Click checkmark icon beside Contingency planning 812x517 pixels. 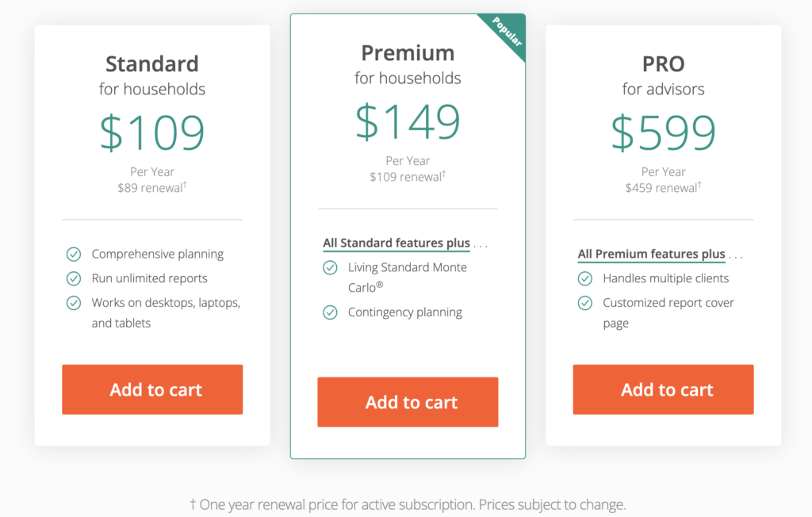330,312
